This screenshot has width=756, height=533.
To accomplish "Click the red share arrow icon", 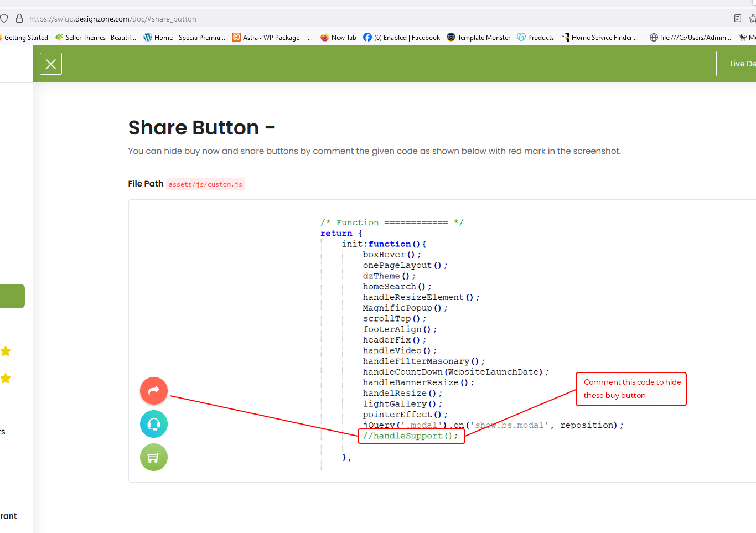I will pos(154,391).
